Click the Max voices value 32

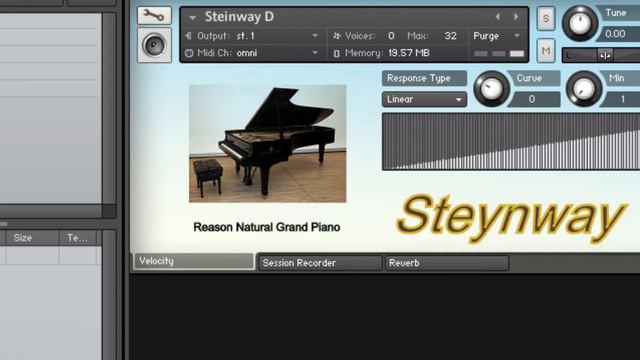point(450,36)
